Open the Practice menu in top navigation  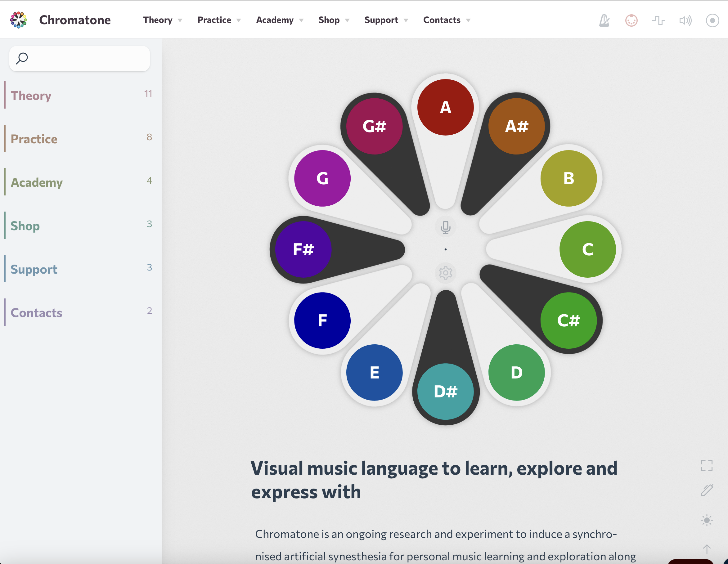[214, 20]
